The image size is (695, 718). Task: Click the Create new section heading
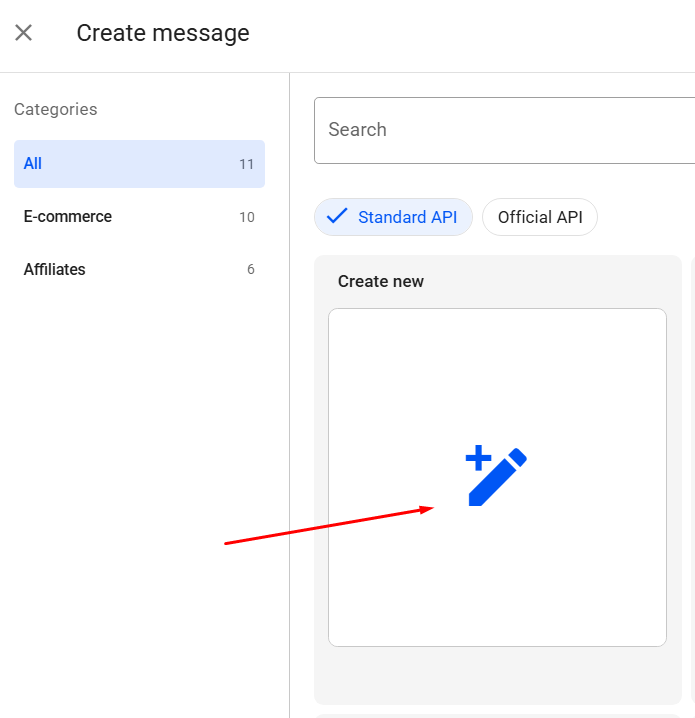381,282
